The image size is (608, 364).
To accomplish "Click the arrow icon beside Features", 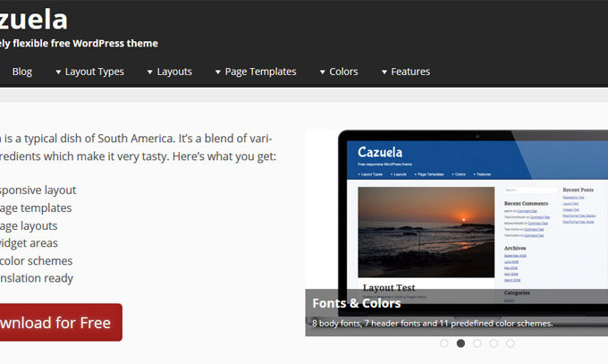I will pyautogui.click(x=384, y=72).
